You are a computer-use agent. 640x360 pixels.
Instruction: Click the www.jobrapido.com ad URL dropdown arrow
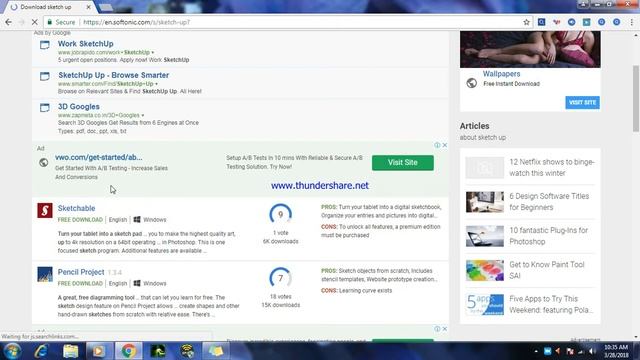153,53
